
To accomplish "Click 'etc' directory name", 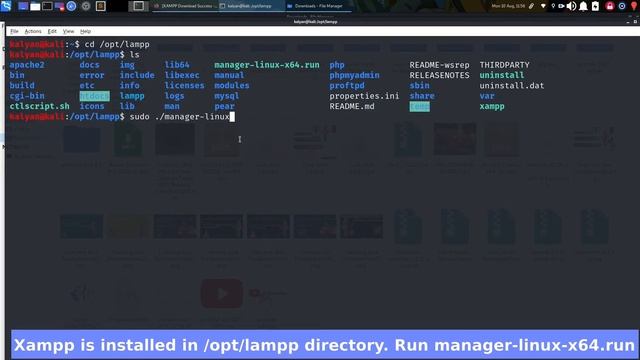I will tap(87, 85).
